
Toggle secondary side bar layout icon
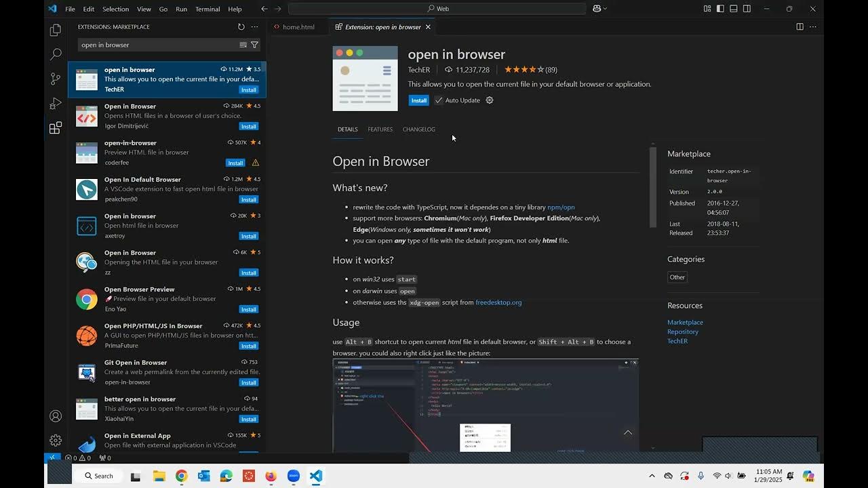pos(747,9)
